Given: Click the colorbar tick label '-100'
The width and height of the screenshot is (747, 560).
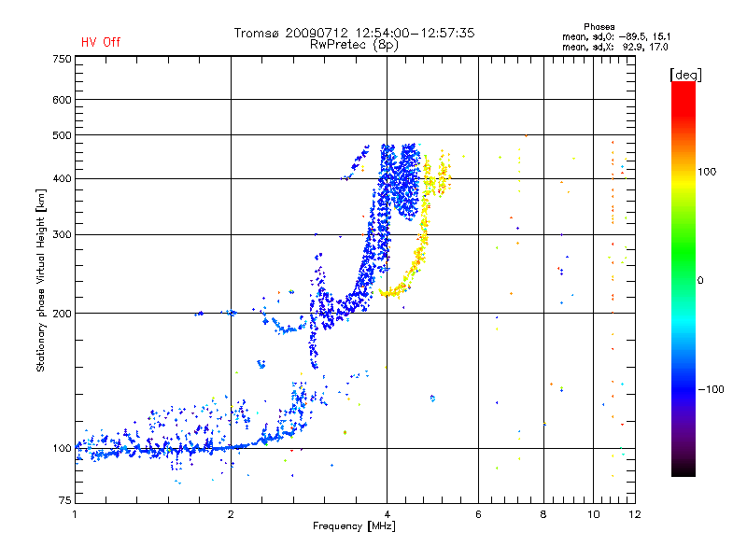Looking at the screenshot, I should coord(711,389).
